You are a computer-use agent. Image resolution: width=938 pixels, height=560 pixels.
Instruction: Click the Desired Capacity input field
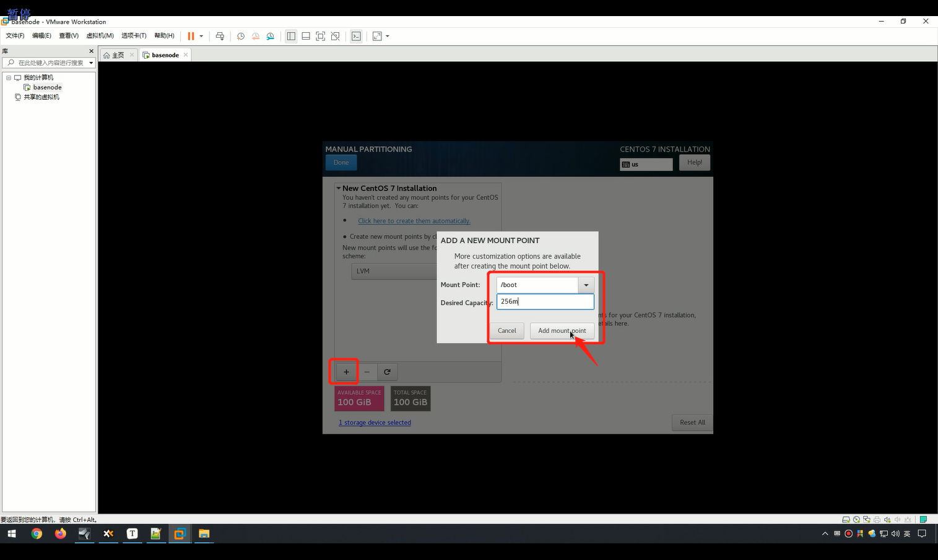[x=545, y=301]
